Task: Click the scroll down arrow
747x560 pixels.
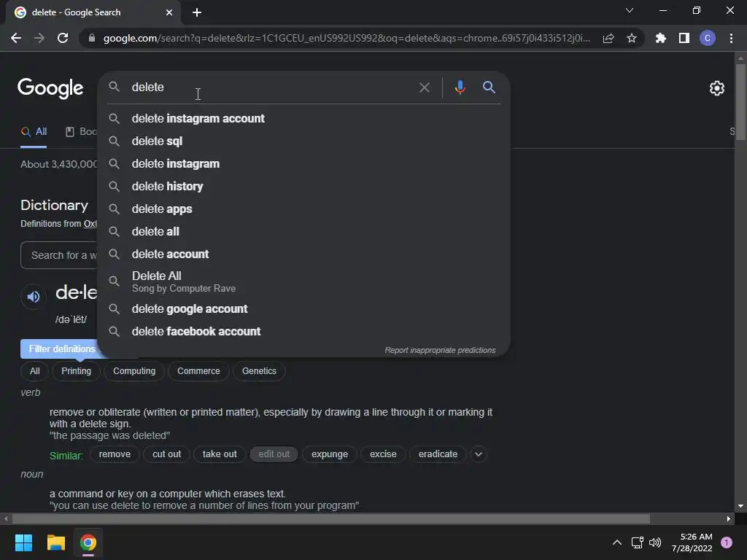Action: tap(740, 506)
